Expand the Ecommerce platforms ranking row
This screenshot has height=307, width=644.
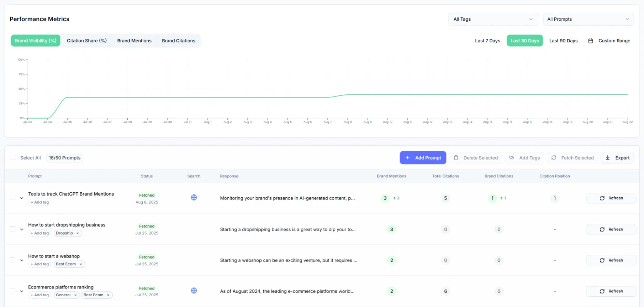point(22,291)
